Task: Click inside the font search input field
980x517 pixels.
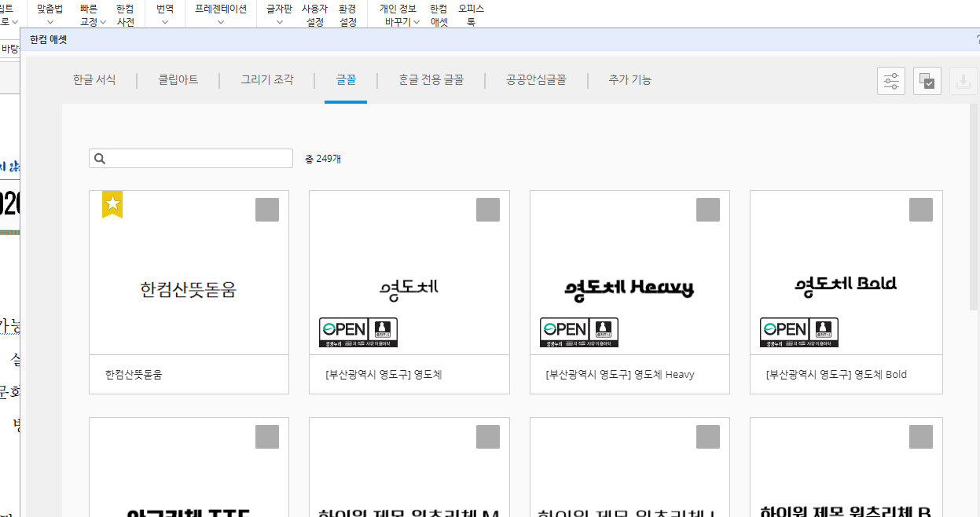Action: tap(191, 159)
